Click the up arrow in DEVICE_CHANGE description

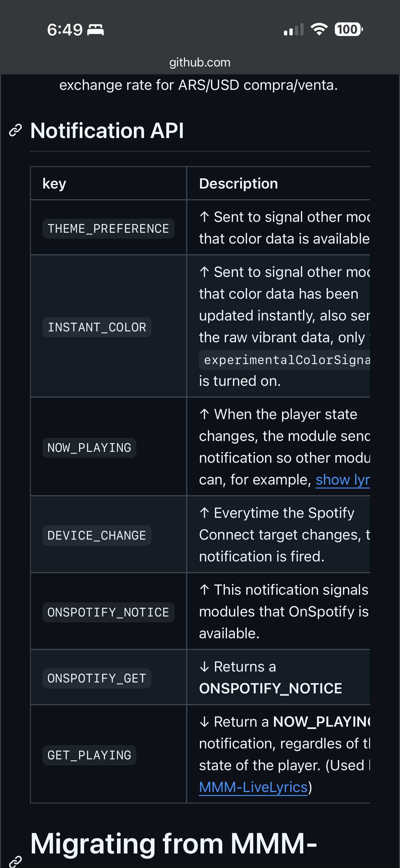[x=204, y=513]
